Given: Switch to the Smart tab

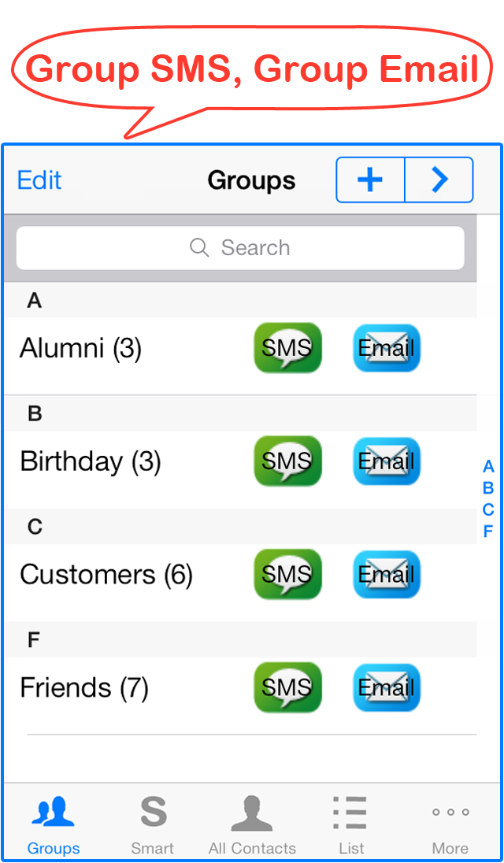Looking at the screenshot, I should tap(153, 824).
